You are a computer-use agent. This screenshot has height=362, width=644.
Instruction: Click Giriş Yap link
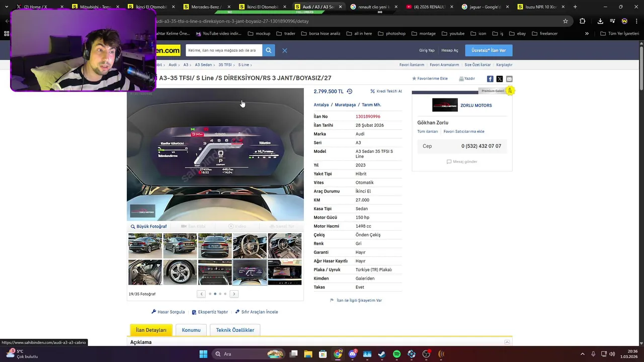(x=427, y=50)
